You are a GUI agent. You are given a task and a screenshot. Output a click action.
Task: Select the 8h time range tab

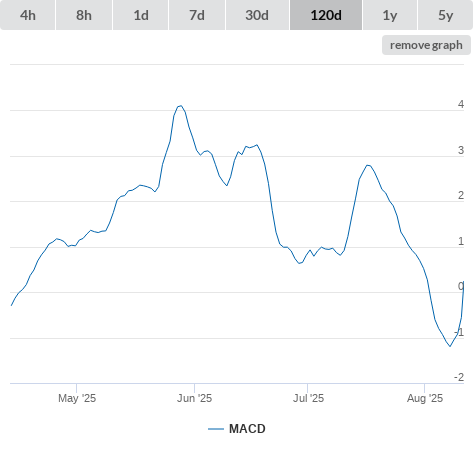coord(84,15)
